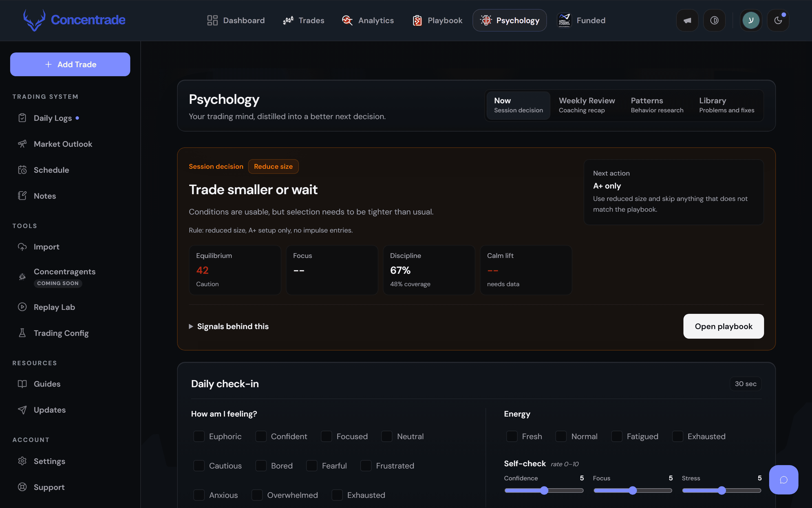Screen dimensions: 812x508
Task: Click the Add Trade button
Action: click(x=70, y=64)
